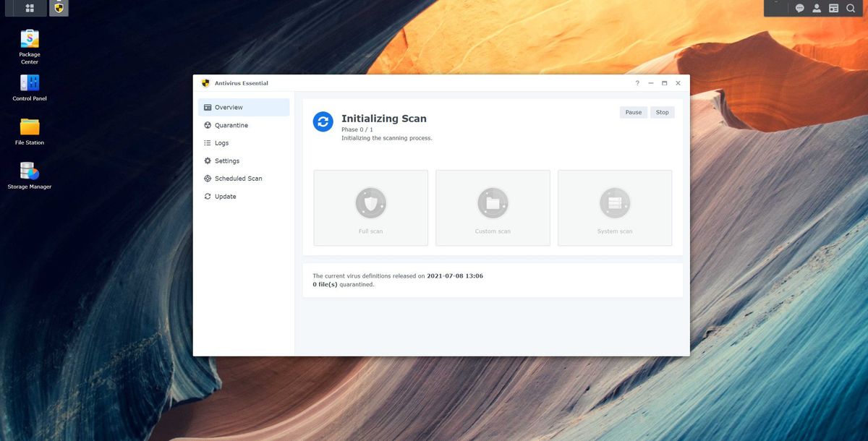This screenshot has width=868, height=441.
Task: Click the Full scan tile
Action: [370, 207]
